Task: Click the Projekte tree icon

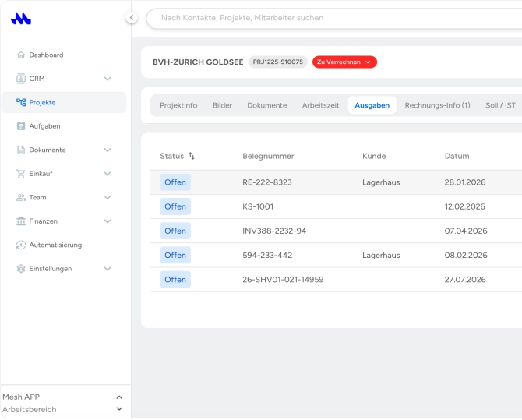Action: [21, 102]
